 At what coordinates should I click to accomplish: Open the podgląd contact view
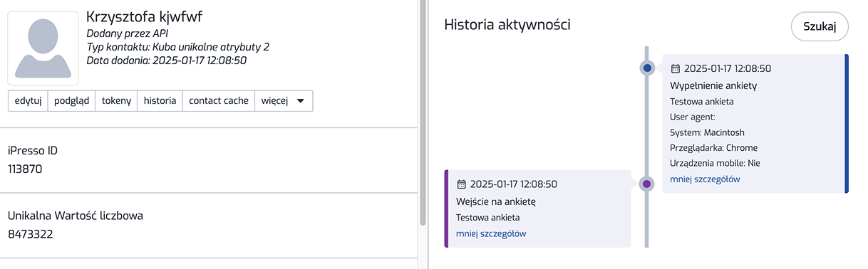coord(72,101)
